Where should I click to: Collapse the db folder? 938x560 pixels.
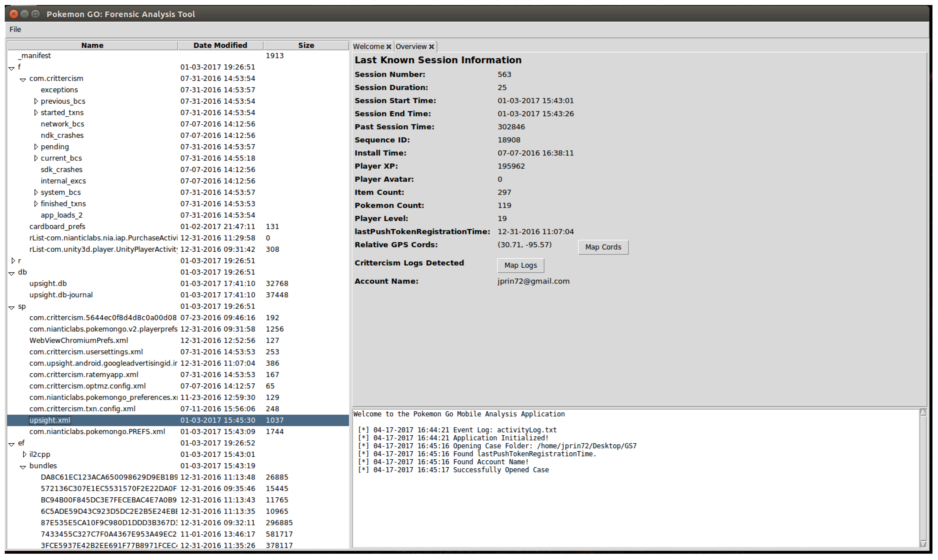pyautogui.click(x=11, y=274)
